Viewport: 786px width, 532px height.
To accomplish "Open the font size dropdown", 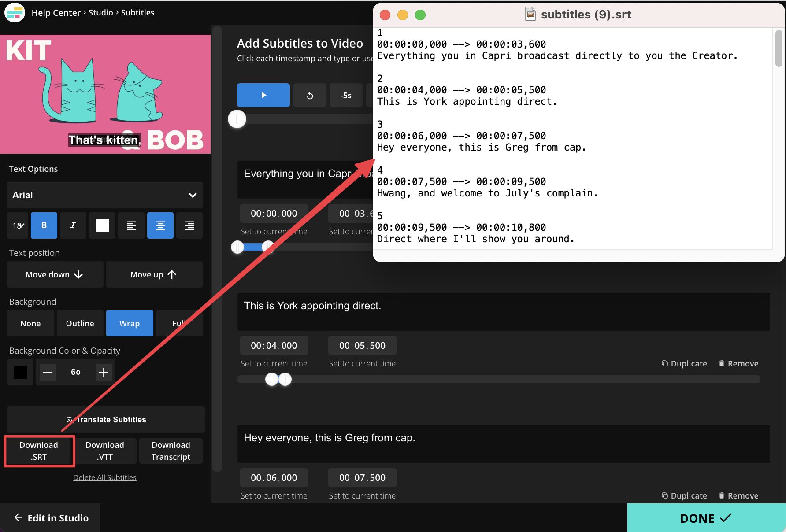I will point(18,225).
